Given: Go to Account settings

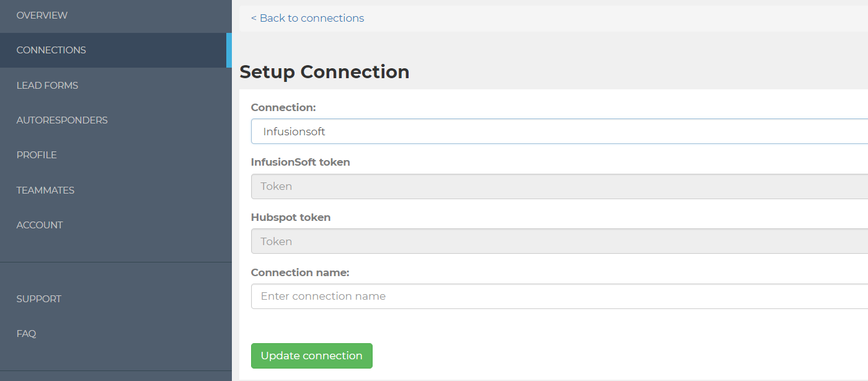Looking at the screenshot, I should pyautogui.click(x=40, y=225).
